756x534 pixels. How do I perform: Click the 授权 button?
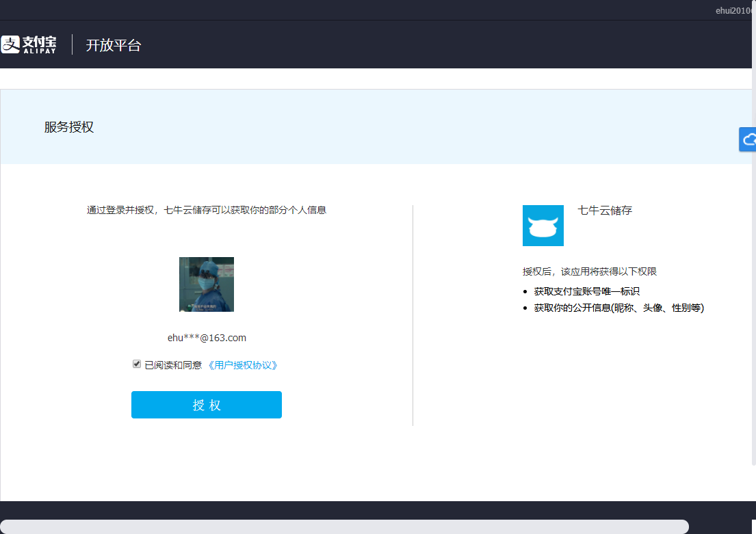pyautogui.click(x=207, y=405)
